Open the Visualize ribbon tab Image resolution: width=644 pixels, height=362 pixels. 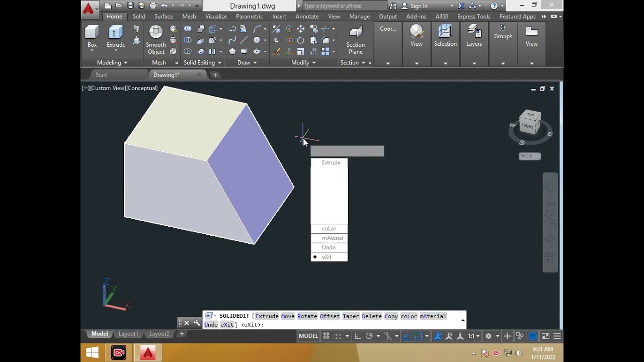pyautogui.click(x=216, y=17)
